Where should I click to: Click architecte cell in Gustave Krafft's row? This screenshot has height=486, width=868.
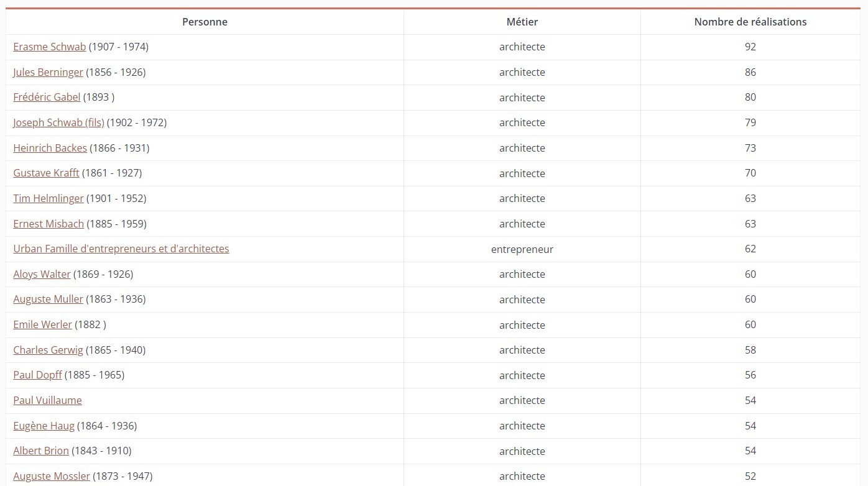tap(522, 173)
